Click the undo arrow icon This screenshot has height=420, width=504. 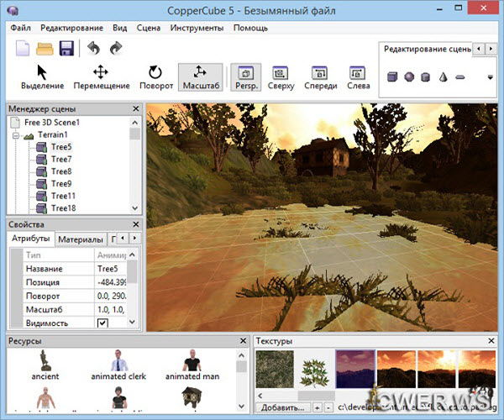pos(93,49)
